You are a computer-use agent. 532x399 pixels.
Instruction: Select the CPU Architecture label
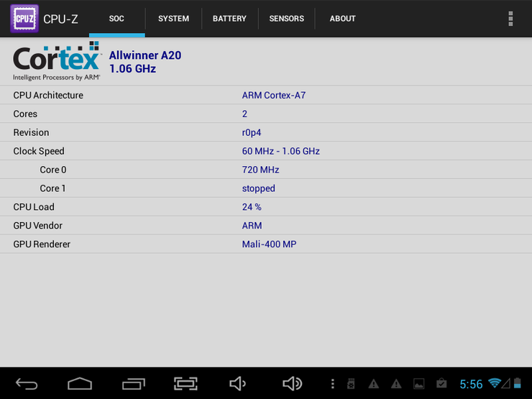pos(48,96)
